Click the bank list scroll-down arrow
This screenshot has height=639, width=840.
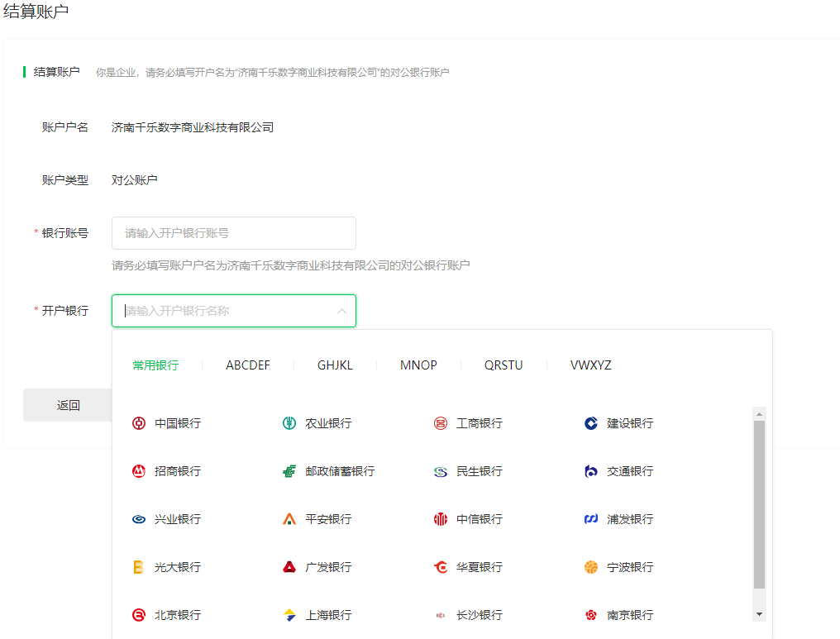(x=759, y=614)
